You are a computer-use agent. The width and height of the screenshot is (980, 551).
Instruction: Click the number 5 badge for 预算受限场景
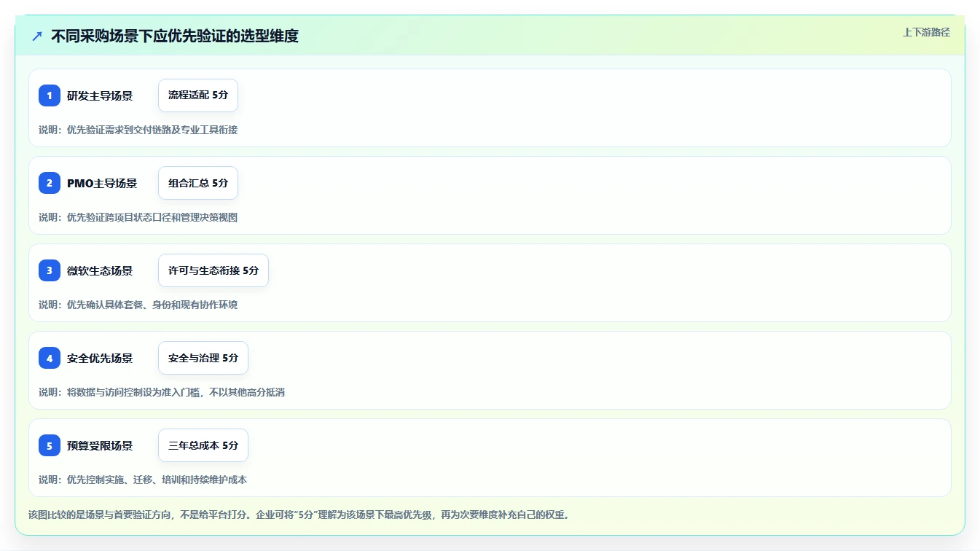50,445
